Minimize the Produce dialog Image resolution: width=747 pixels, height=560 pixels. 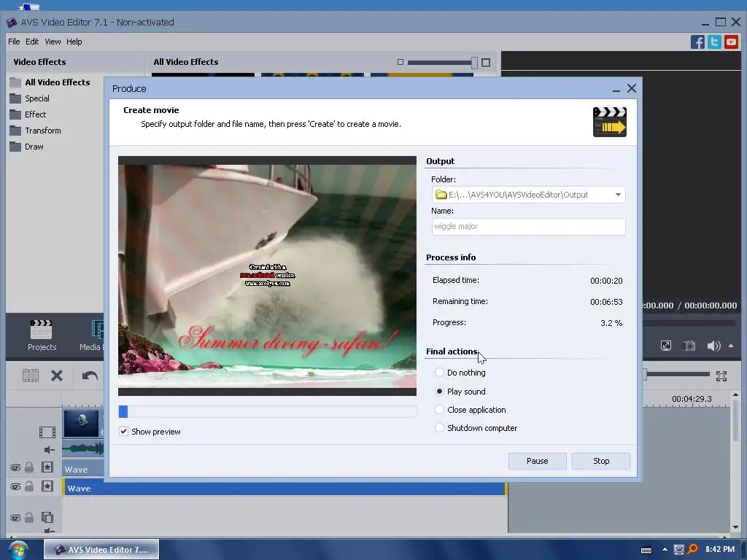(x=616, y=89)
